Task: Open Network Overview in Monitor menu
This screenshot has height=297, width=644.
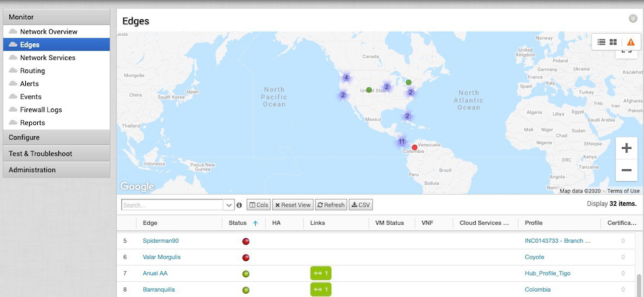Action: pyautogui.click(x=48, y=32)
